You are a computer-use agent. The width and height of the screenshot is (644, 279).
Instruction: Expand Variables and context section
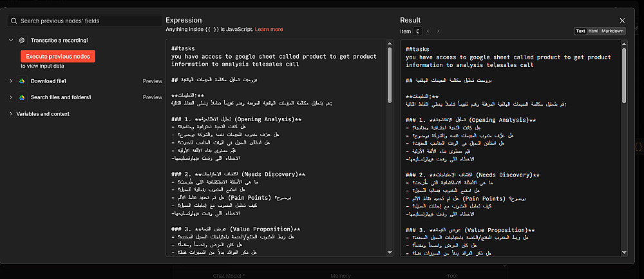(11, 114)
